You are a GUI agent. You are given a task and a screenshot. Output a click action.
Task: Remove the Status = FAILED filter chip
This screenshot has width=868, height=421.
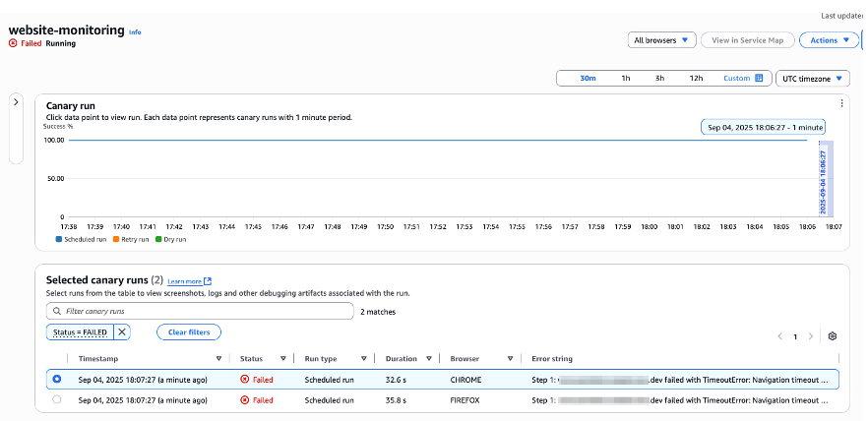pos(122,332)
